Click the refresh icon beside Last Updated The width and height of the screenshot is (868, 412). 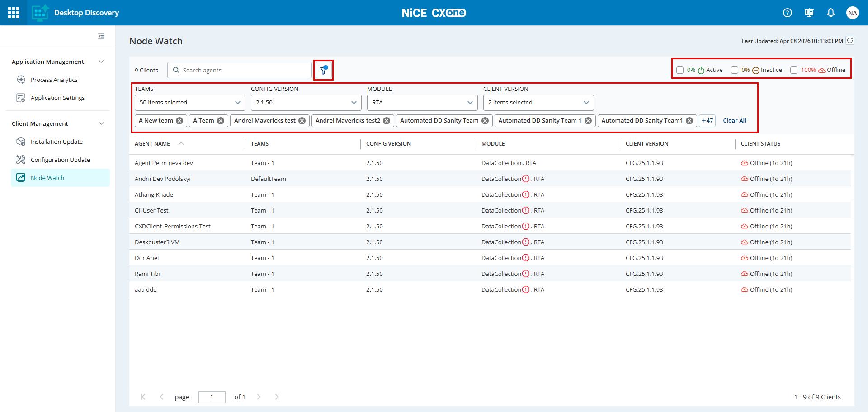point(850,41)
